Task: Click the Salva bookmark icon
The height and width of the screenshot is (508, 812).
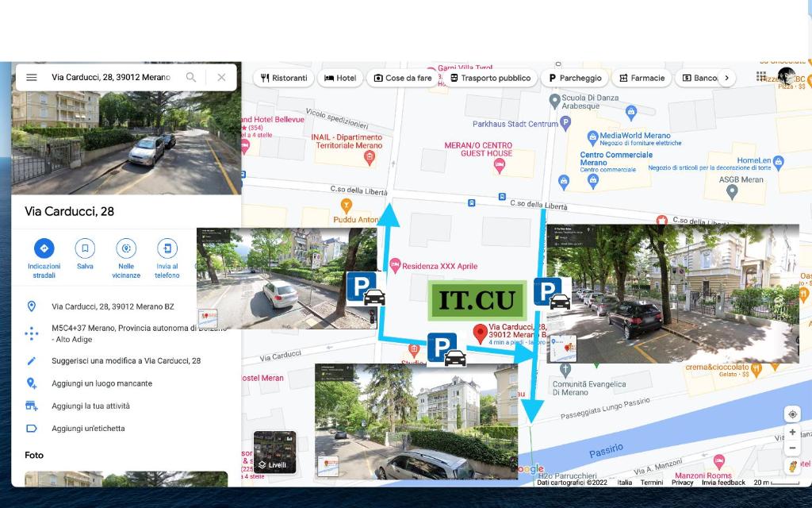Action: tap(85, 248)
